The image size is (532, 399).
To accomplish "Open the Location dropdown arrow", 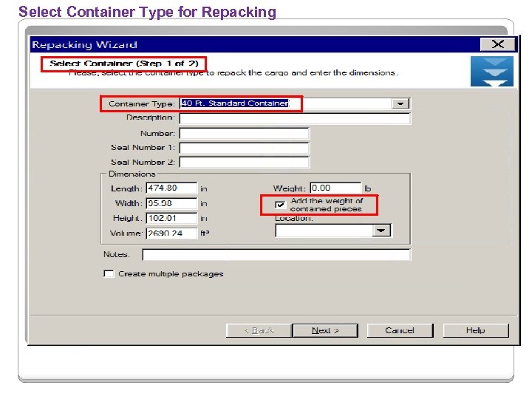I will pyautogui.click(x=381, y=231).
